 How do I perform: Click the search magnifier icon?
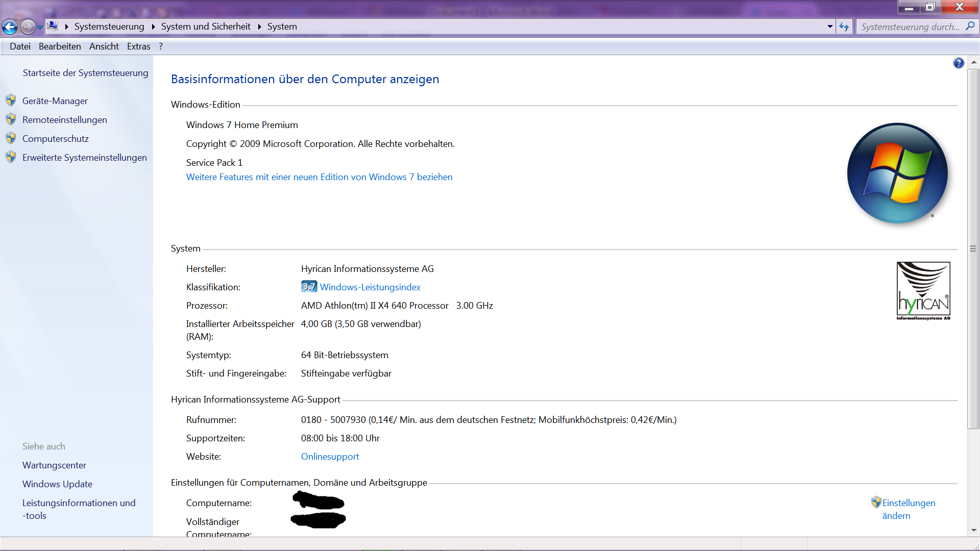tap(970, 27)
